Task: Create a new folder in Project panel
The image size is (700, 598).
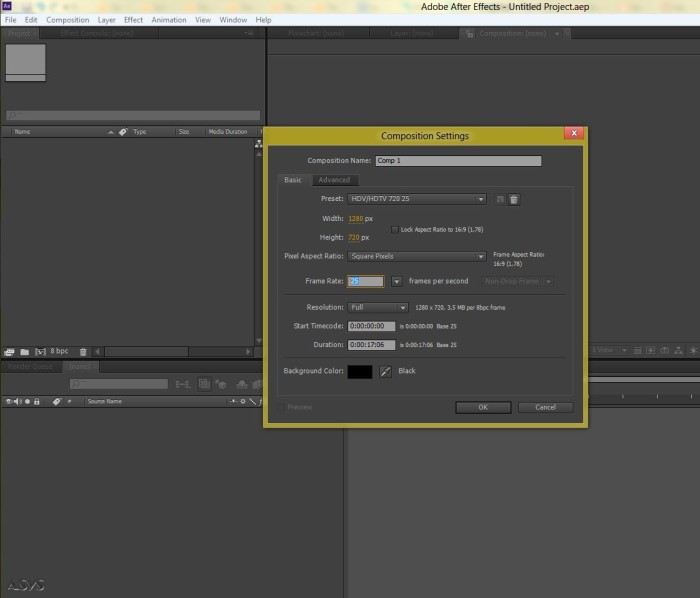Action: pyautogui.click(x=25, y=352)
